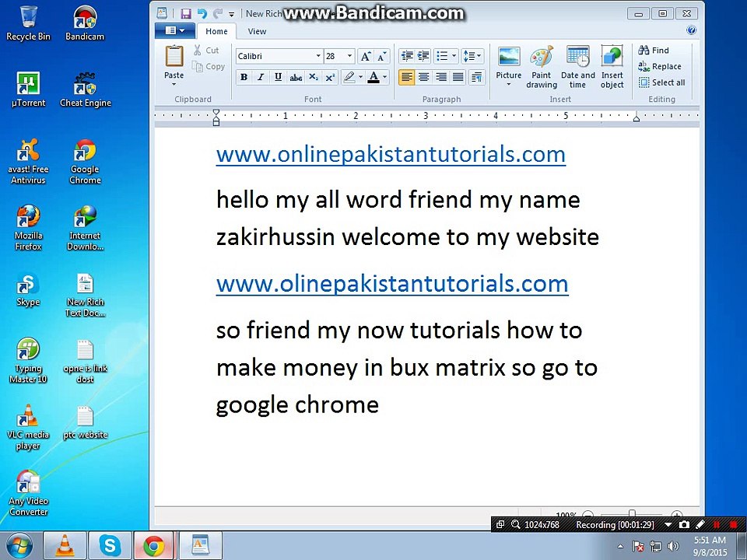The height and width of the screenshot is (560, 747).
Task: Click the right indent ruler marker
Action: 636,117
